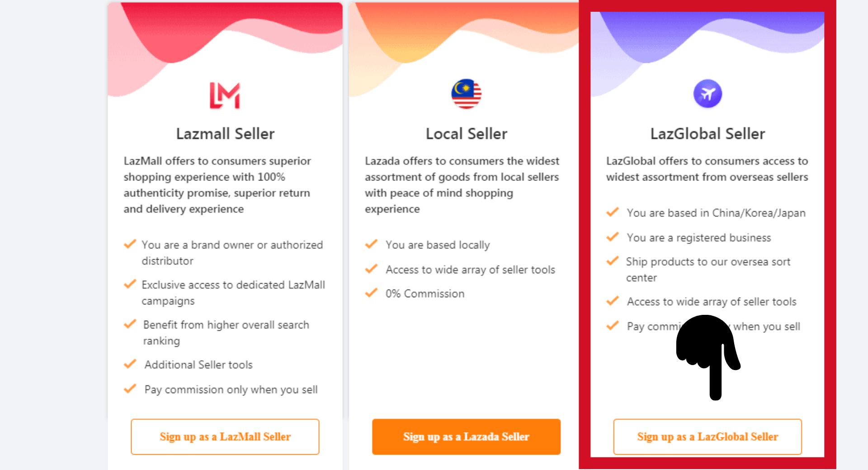Screen dimensions: 868x470
Task: Click 'Ship products to our oversea sort center' text
Action: tap(708, 270)
